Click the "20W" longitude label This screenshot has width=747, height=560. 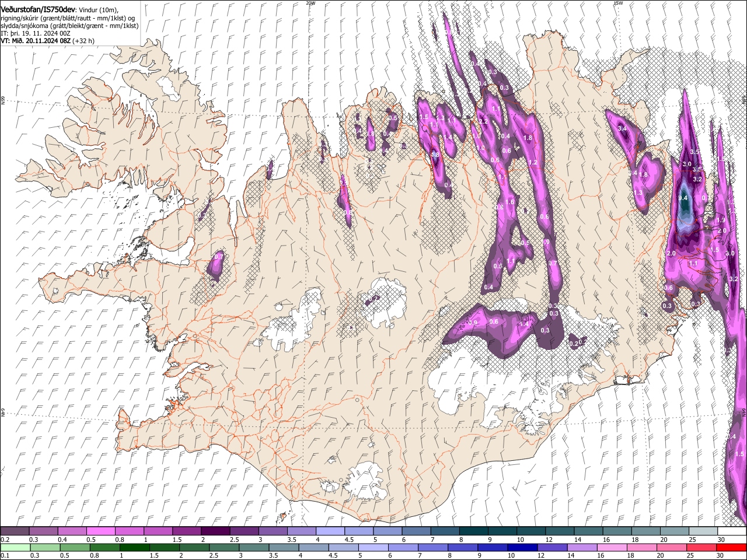(310, 3)
